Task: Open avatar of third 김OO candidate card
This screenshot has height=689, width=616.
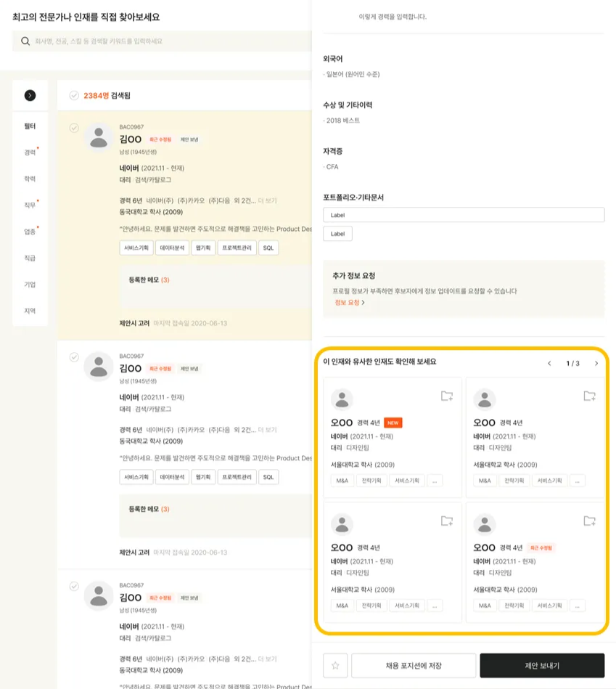Action: point(99,595)
